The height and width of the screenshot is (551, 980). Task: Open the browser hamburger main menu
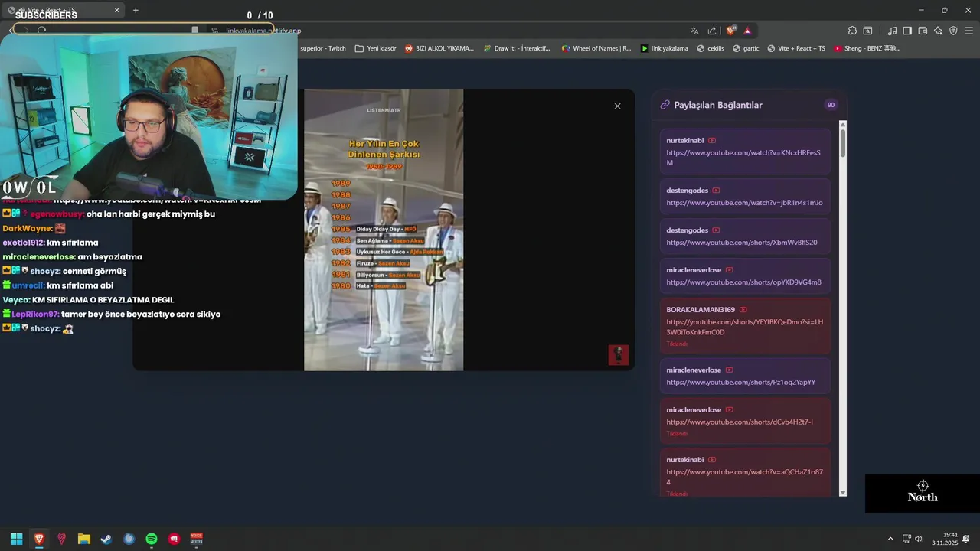click(969, 31)
